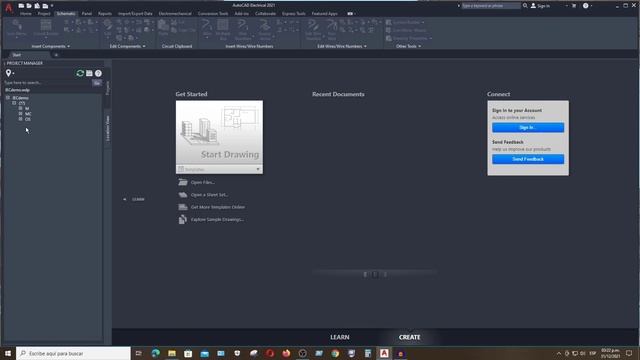Click the Multiple Bus tool in ribbon
Image resolution: width=640 pixels, height=360 pixels.
223,29
